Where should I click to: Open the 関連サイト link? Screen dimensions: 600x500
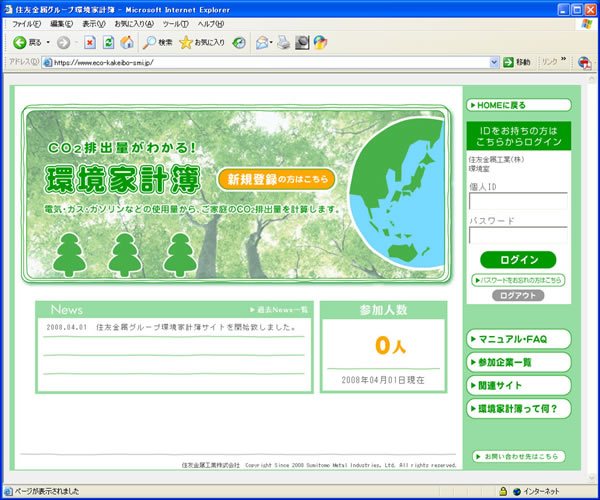tap(518, 385)
